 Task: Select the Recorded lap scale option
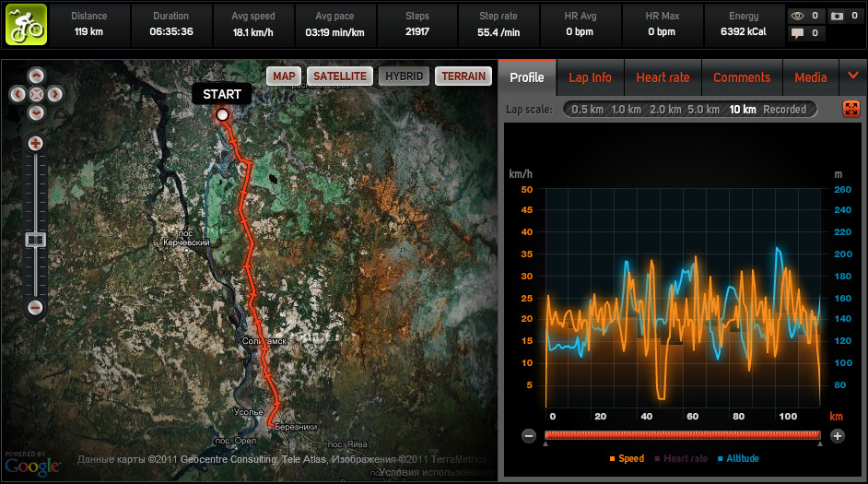784,109
